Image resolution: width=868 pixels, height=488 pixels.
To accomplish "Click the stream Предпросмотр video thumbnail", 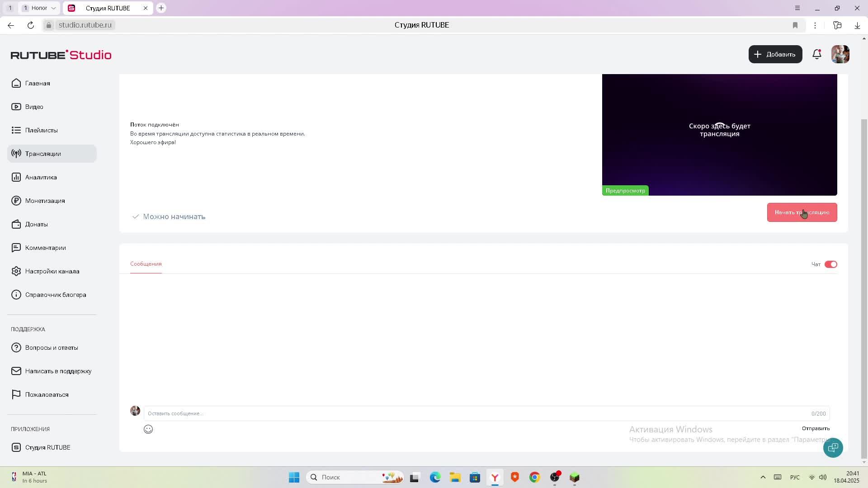I will coord(720,135).
